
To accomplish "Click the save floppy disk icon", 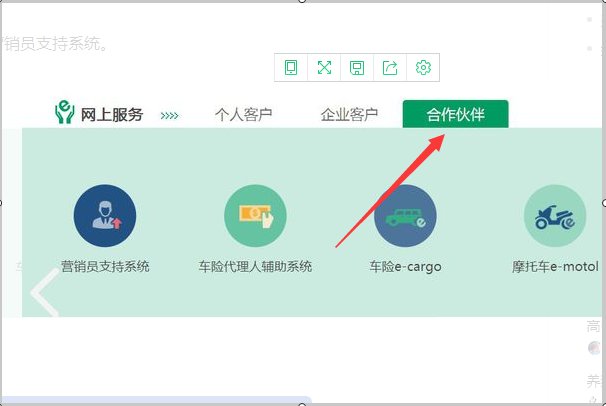I will coord(357,68).
